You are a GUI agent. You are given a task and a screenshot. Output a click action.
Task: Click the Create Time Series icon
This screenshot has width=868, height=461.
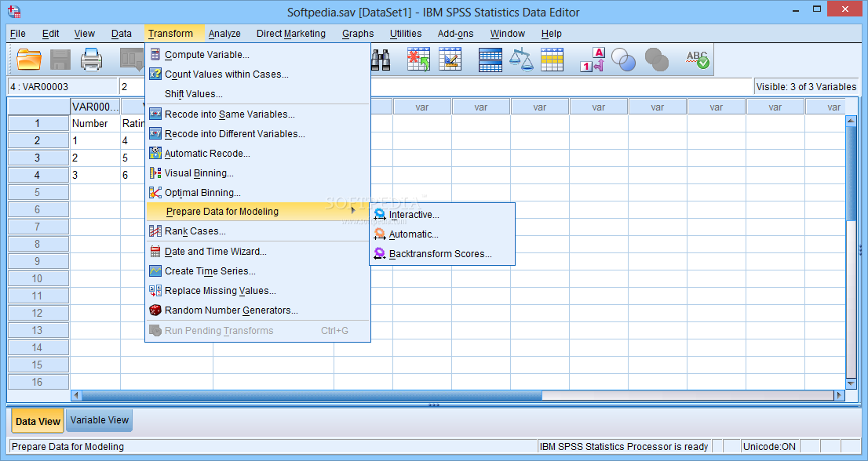pyautogui.click(x=155, y=270)
